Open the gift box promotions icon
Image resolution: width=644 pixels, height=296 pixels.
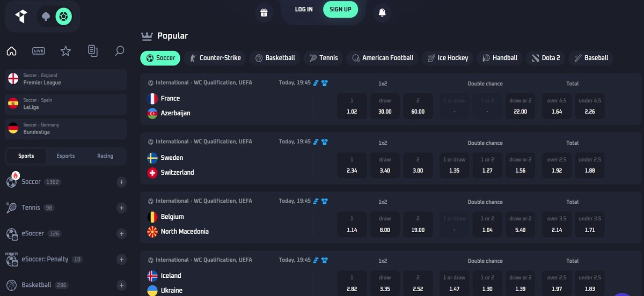pos(264,12)
